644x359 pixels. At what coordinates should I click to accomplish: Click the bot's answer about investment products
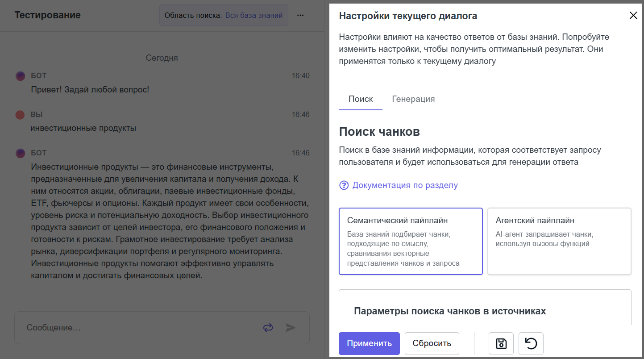coord(170,221)
